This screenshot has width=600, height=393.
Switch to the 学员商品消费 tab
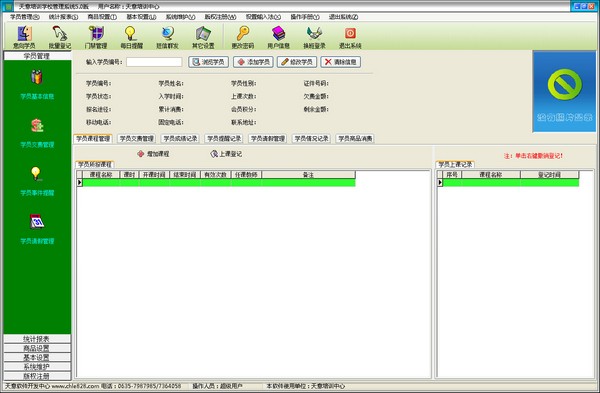[355, 139]
